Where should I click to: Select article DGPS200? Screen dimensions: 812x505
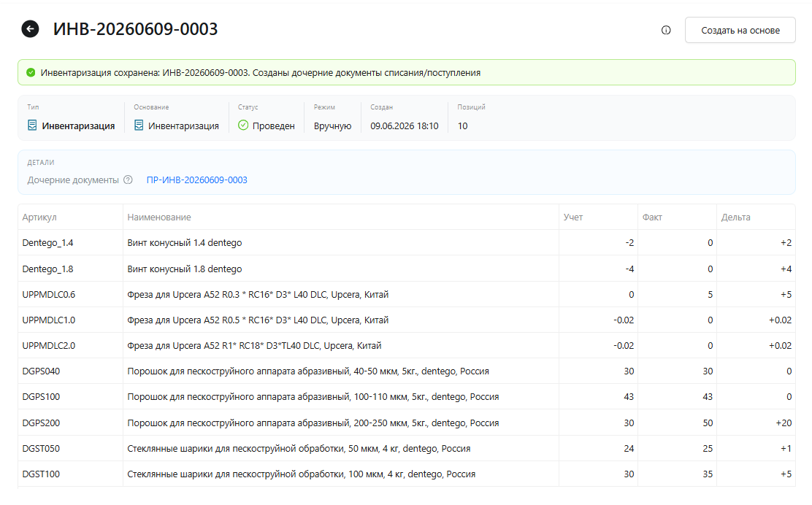[x=41, y=423]
